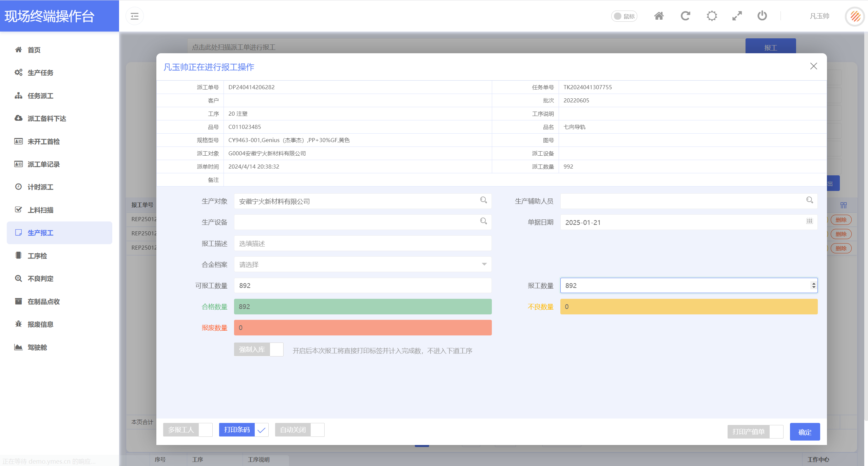868x466 pixels.
Task: Toggle the 打印产值单 switch
Action: [x=755, y=432]
